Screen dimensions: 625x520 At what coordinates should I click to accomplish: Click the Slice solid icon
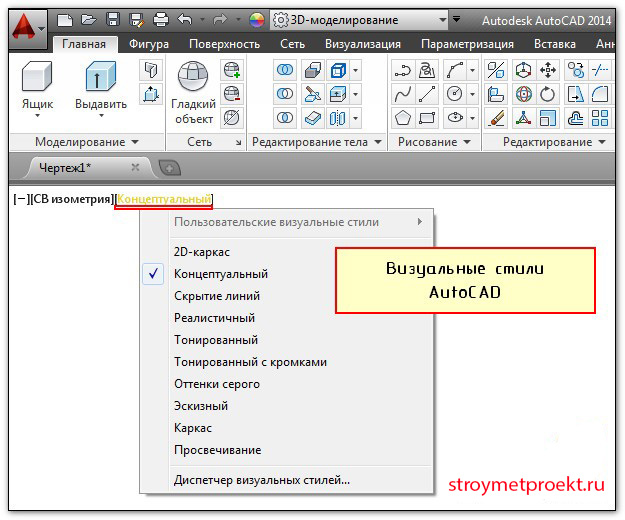[x=313, y=94]
